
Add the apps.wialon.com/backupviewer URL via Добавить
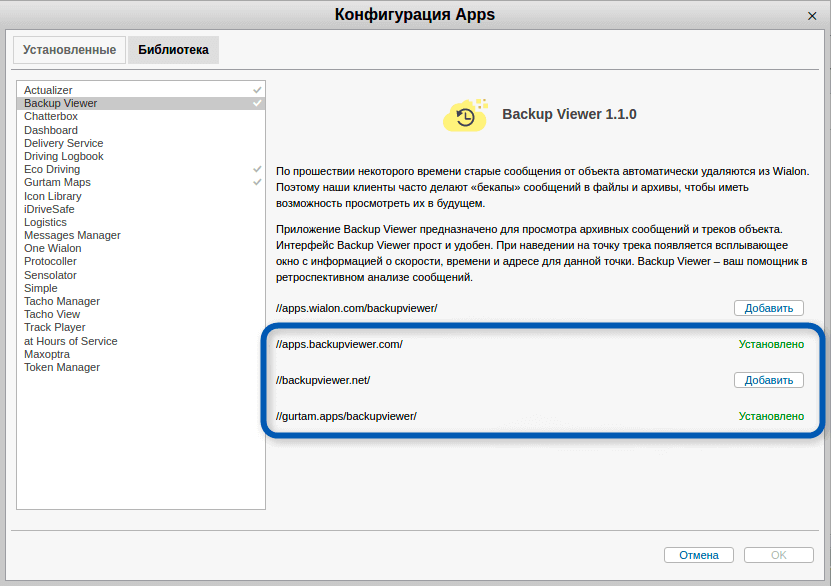768,308
